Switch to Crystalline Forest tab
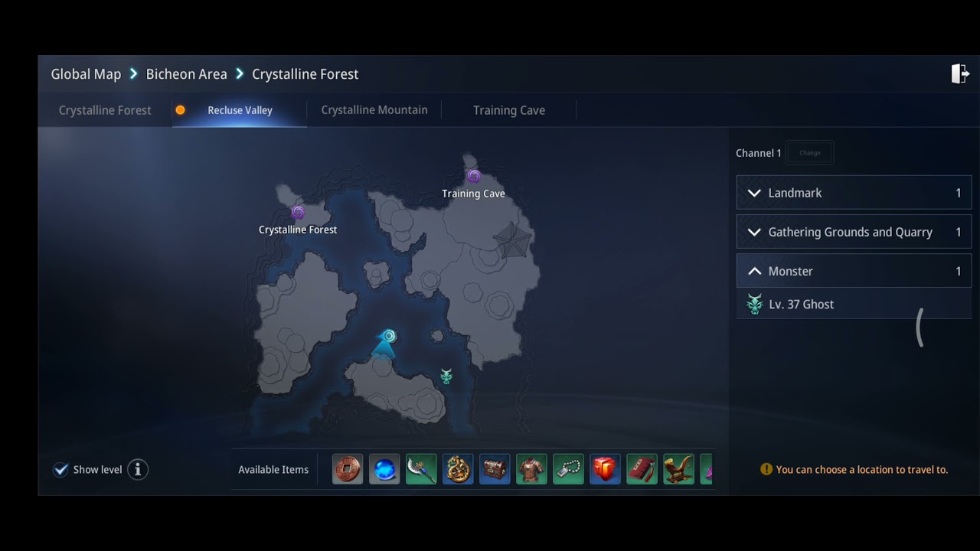Image resolution: width=980 pixels, height=551 pixels. 105,110
